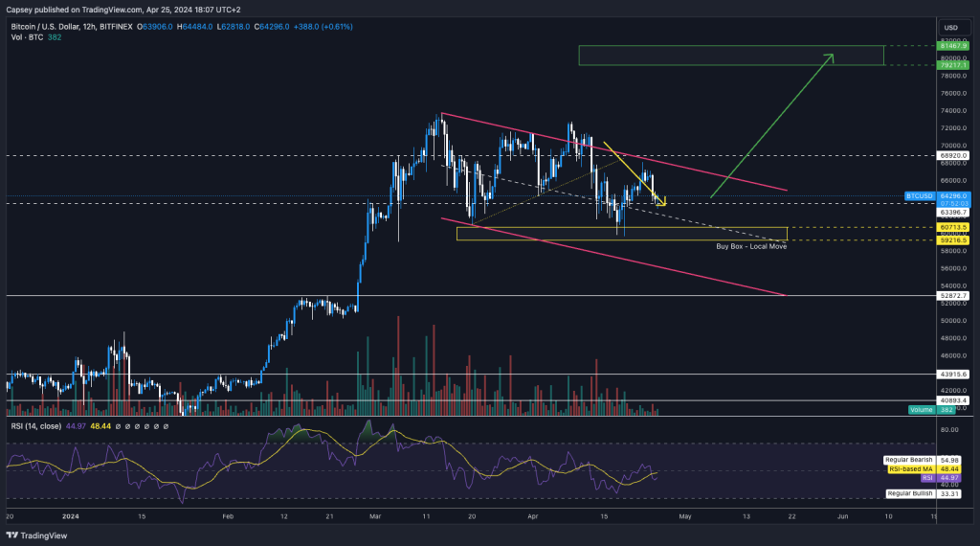980x546 pixels.
Task: Click the Vol · BTC indicator legend
Action: (x=27, y=37)
